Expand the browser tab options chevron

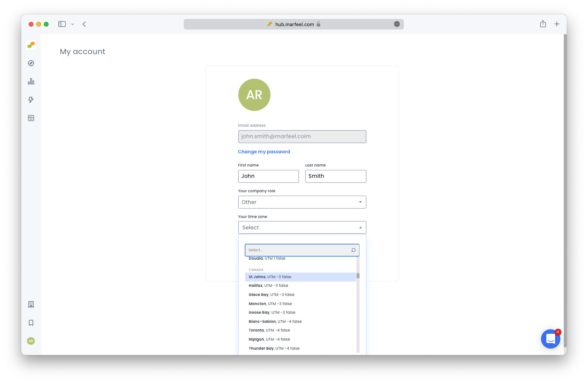(x=72, y=24)
